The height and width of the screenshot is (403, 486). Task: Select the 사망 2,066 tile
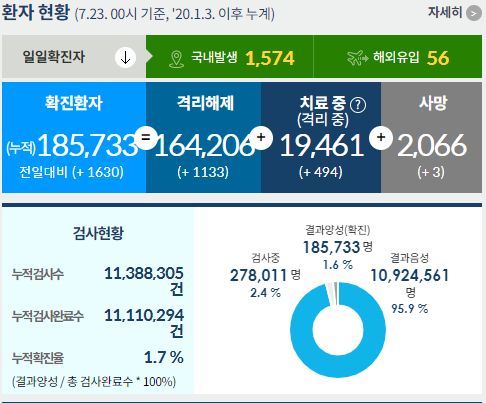[431, 137]
